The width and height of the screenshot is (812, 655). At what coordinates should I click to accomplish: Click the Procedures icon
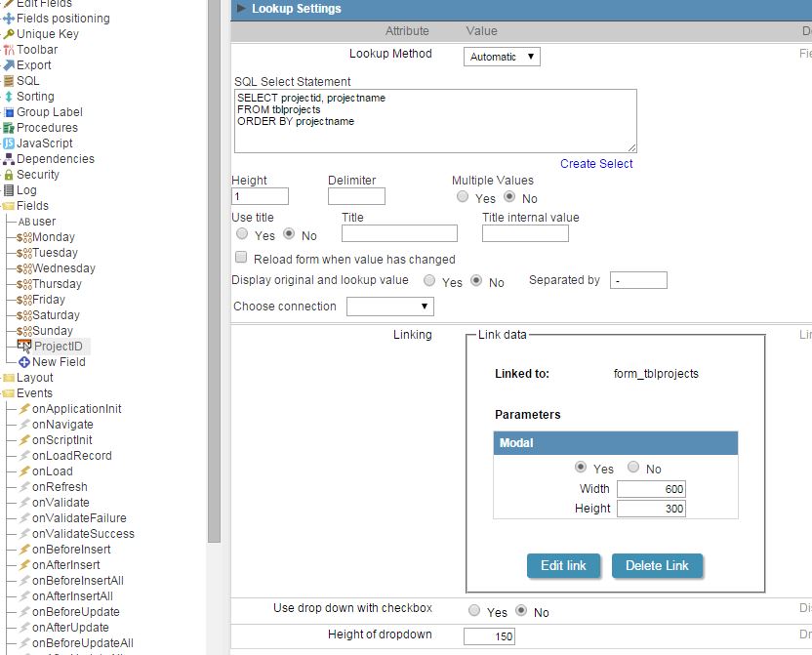click(x=8, y=128)
